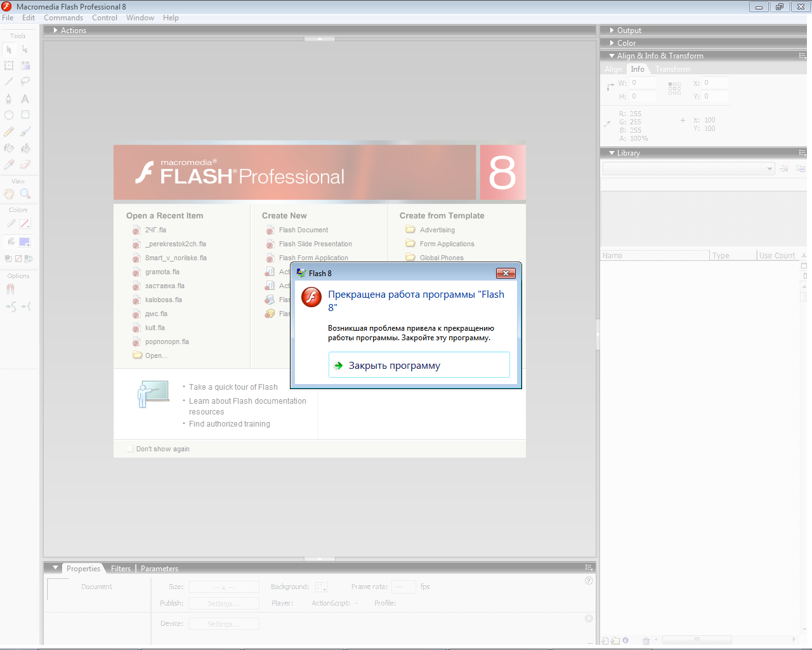Switch to the Filters tab
This screenshot has height=650, width=812.
coord(121,569)
